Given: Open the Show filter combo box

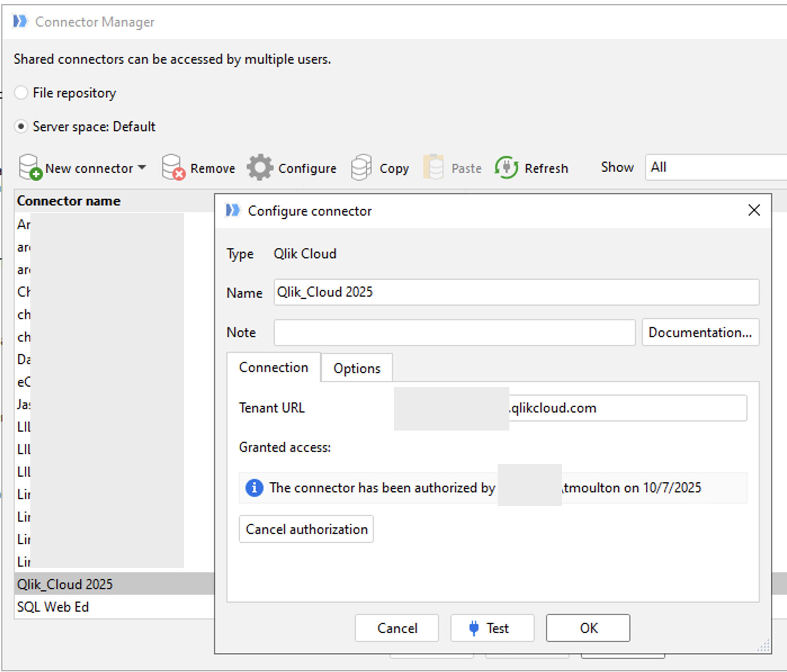Looking at the screenshot, I should (x=715, y=167).
